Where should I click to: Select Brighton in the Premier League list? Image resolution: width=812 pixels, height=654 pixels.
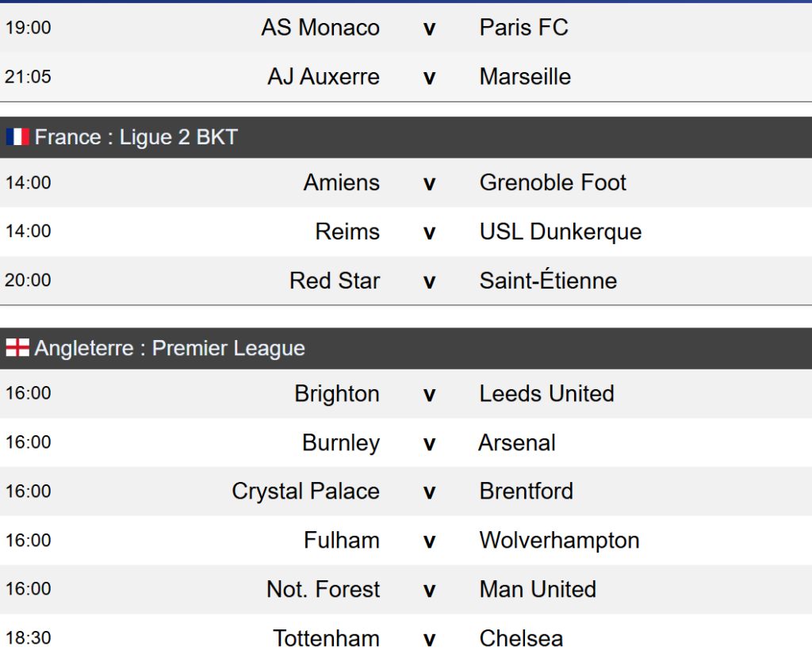[x=337, y=394]
